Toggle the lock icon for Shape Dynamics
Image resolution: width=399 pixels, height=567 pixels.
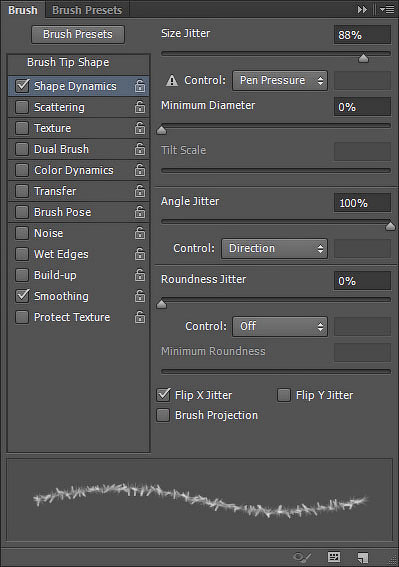140,86
